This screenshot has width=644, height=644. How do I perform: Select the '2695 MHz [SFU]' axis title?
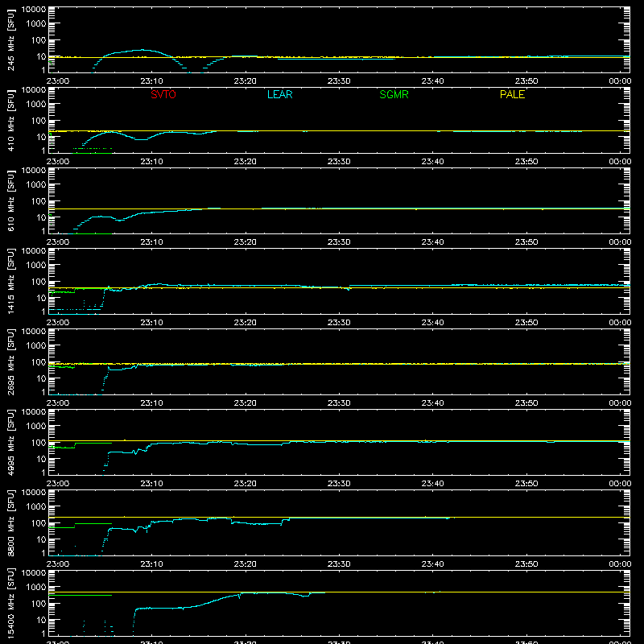click(x=11, y=361)
